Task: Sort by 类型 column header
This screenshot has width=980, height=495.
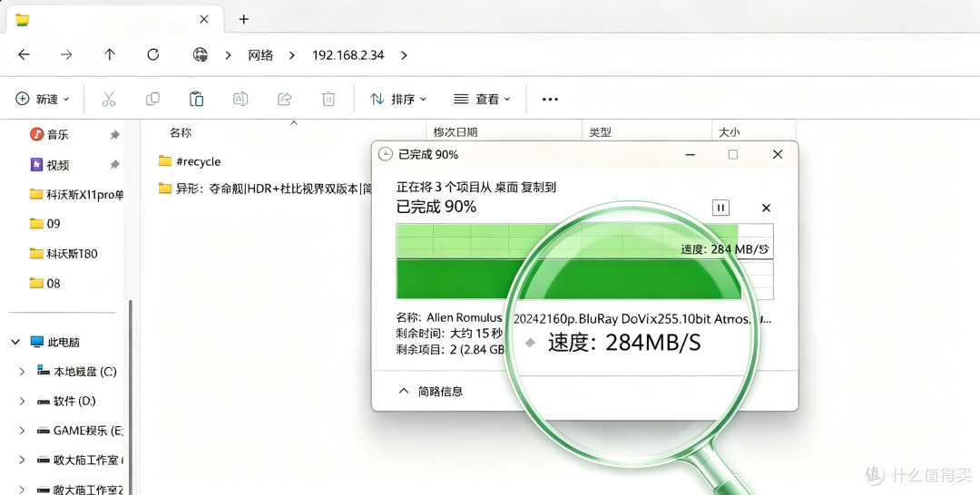Action: coord(600,132)
